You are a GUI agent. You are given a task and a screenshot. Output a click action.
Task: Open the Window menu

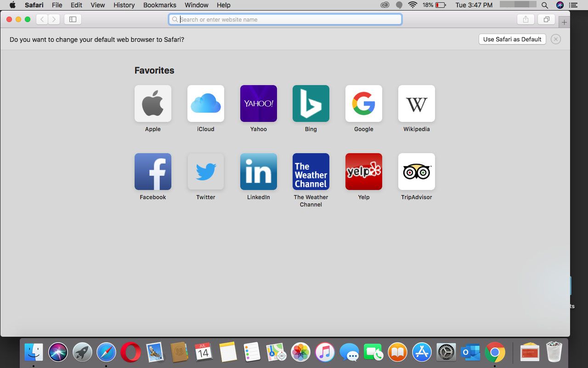tap(196, 5)
